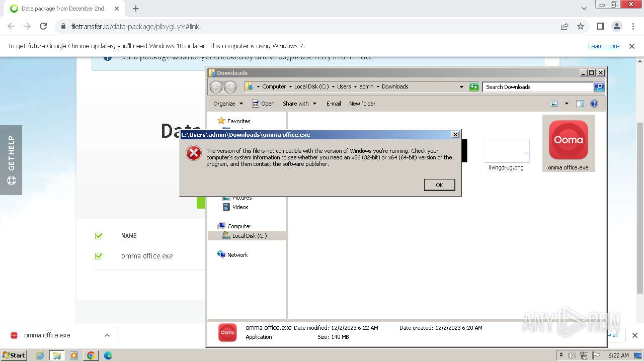Click the Chrome back button
This screenshot has height=362, width=644.
click(x=11, y=26)
